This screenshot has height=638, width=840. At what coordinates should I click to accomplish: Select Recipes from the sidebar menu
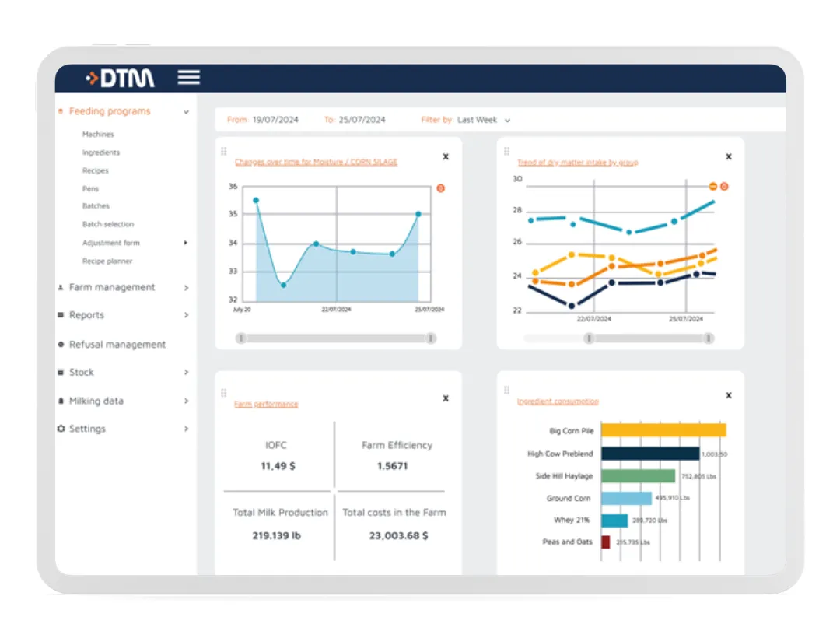coord(95,170)
